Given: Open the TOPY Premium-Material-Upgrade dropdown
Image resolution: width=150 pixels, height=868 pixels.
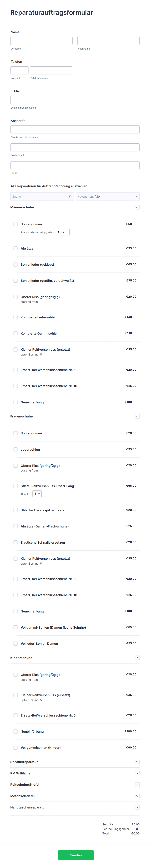Looking at the screenshot, I should (x=62, y=232).
